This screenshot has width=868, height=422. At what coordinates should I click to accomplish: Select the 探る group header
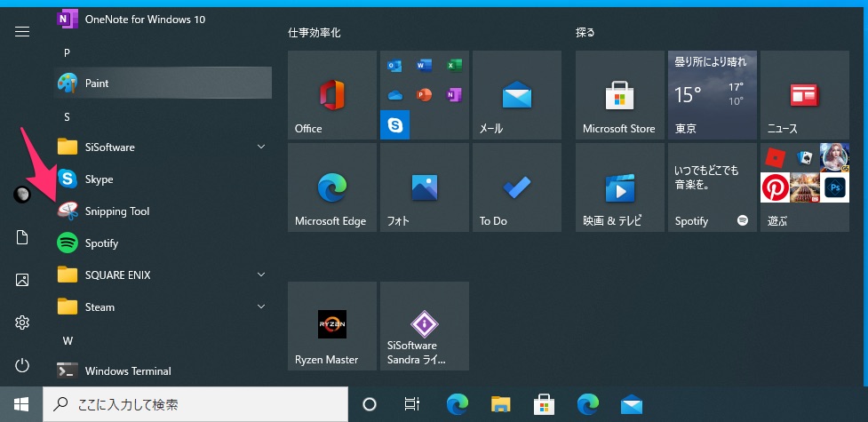coord(585,33)
